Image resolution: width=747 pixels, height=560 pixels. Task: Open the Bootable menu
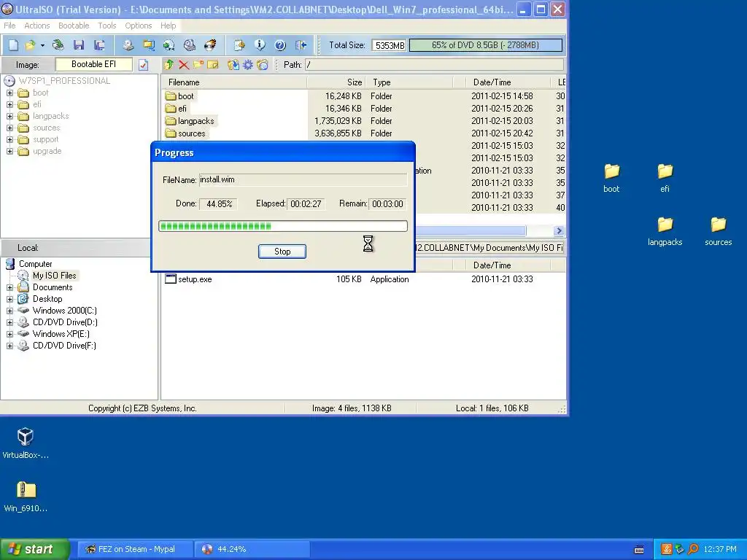tap(74, 26)
